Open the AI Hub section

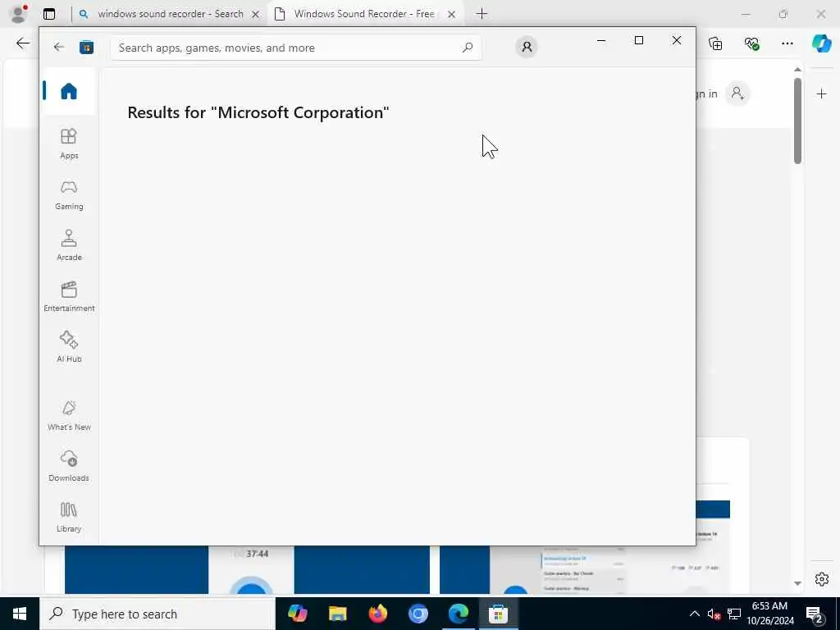tap(69, 348)
